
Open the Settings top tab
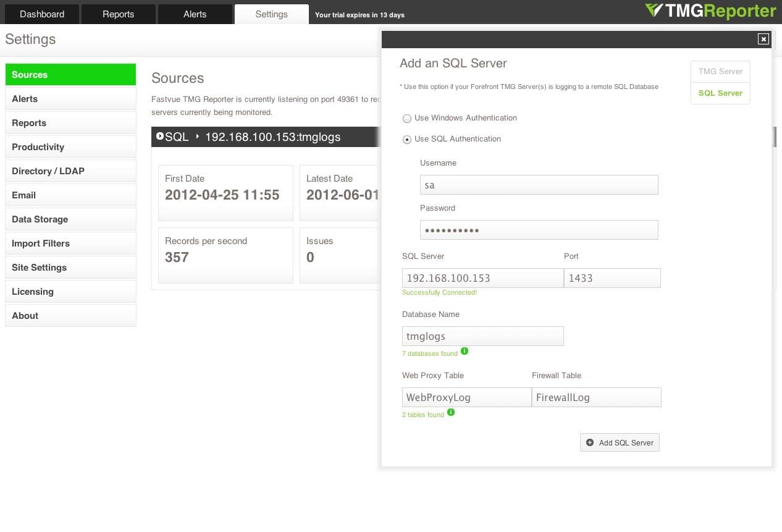point(272,14)
